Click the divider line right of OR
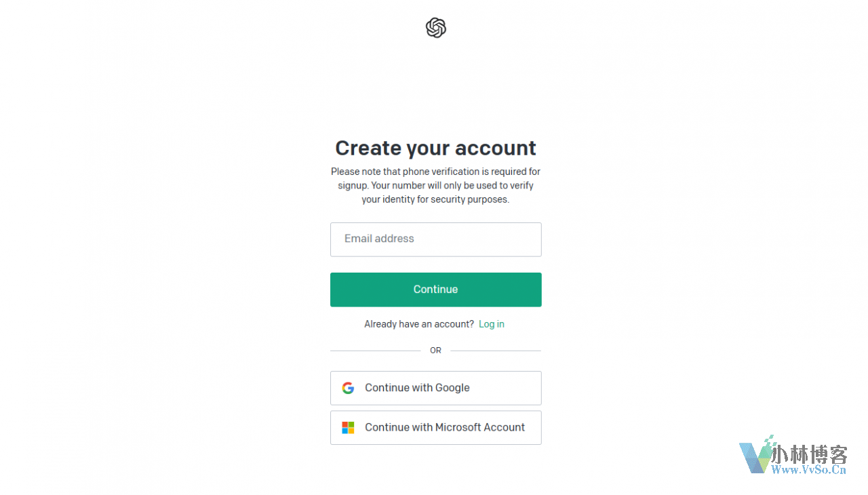Screen dimensions: 868x495 point(496,351)
